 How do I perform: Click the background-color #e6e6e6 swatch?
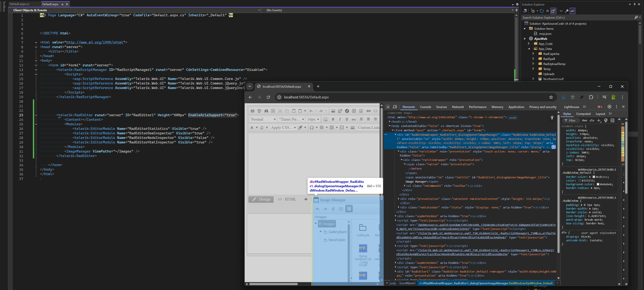(x=598, y=184)
